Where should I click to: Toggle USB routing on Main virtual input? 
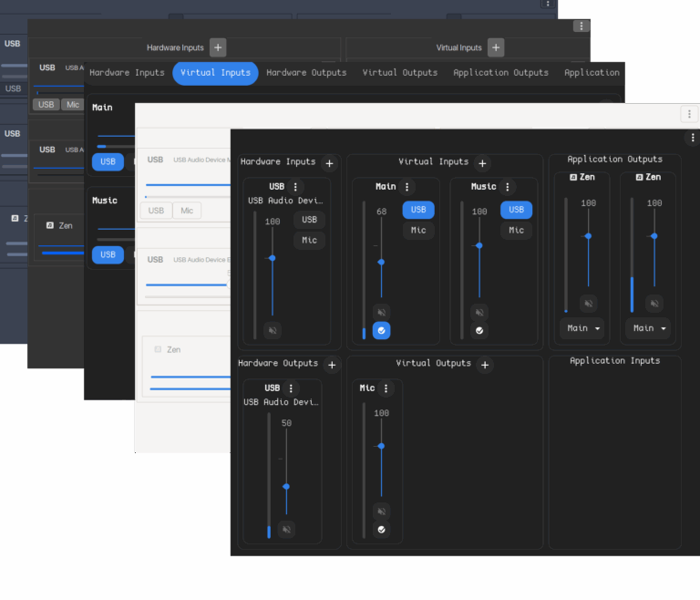click(418, 210)
